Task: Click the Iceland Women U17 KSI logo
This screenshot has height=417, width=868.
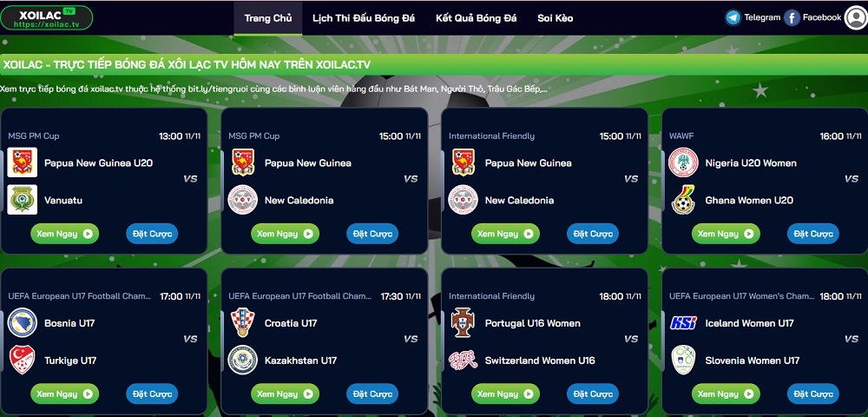Action: pos(683,322)
